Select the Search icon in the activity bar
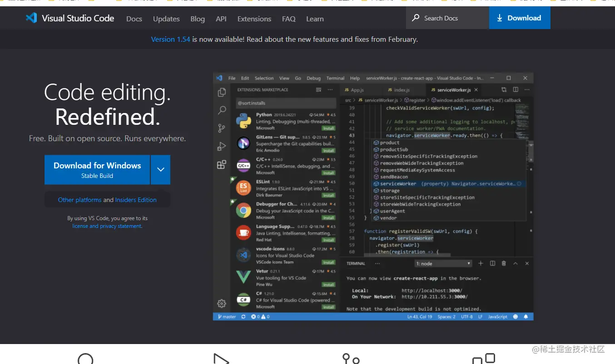Screen dimensions: 615x364 pyautogui.click(x=222, y=110)
